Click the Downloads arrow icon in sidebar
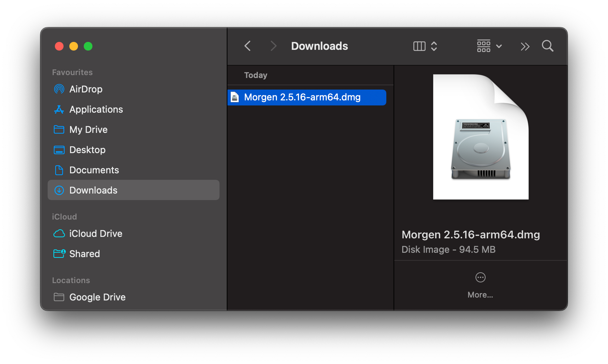This screenshot has width=608, height=364. (59, 190)
